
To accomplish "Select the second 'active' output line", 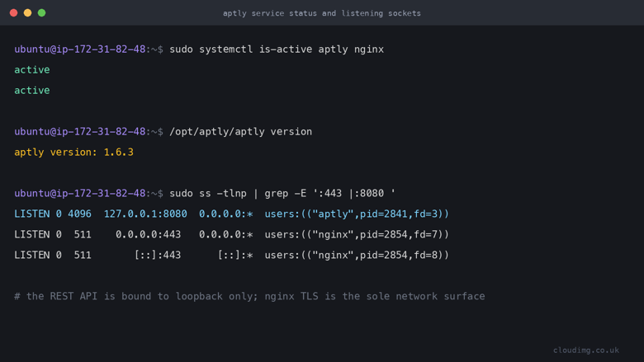I will pos(32,90).
